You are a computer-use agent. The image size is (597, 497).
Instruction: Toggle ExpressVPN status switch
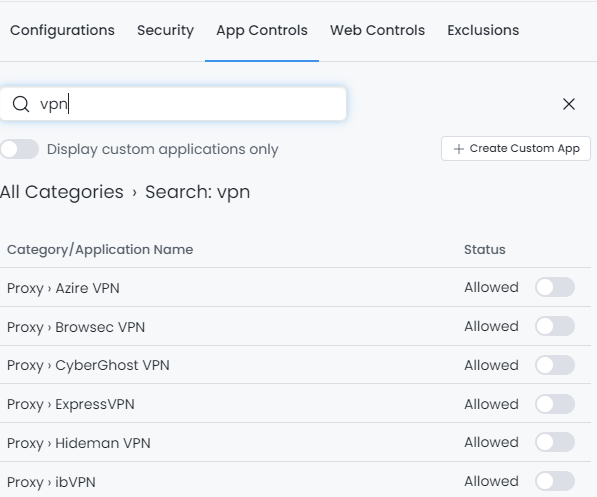(555, 404)
